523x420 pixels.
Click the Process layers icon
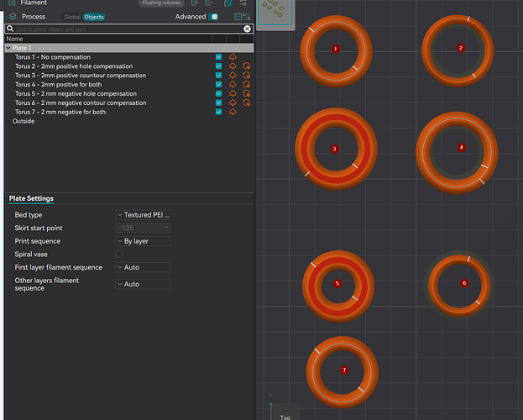click(13, 16)
